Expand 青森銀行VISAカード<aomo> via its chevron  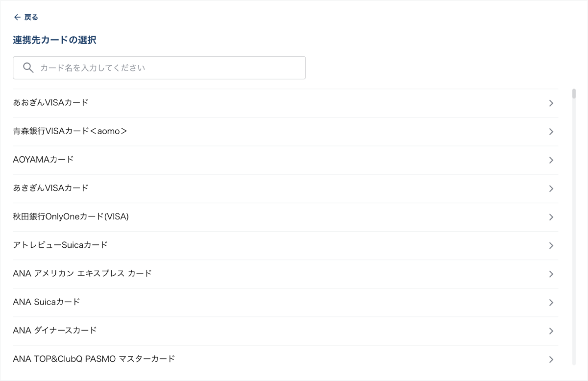tap(551, 132)
